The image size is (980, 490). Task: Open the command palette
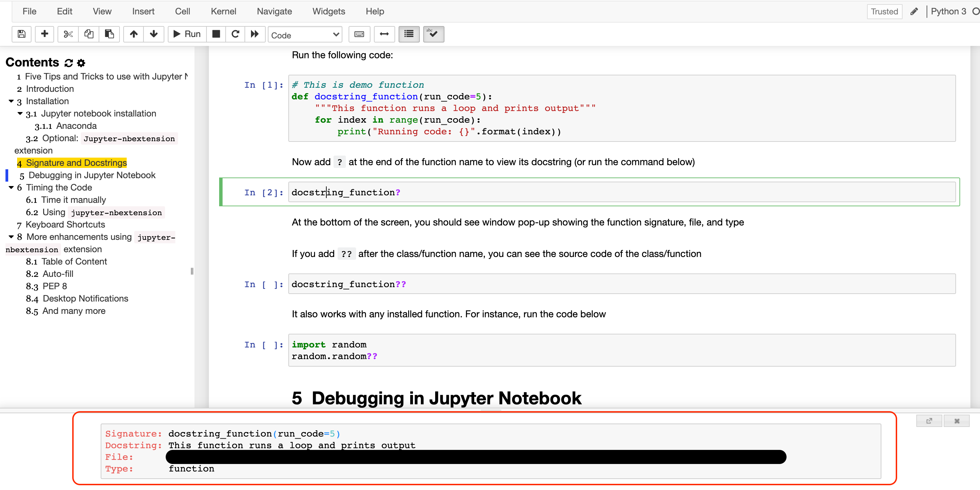pyautogui.click(x=359, y=34)
